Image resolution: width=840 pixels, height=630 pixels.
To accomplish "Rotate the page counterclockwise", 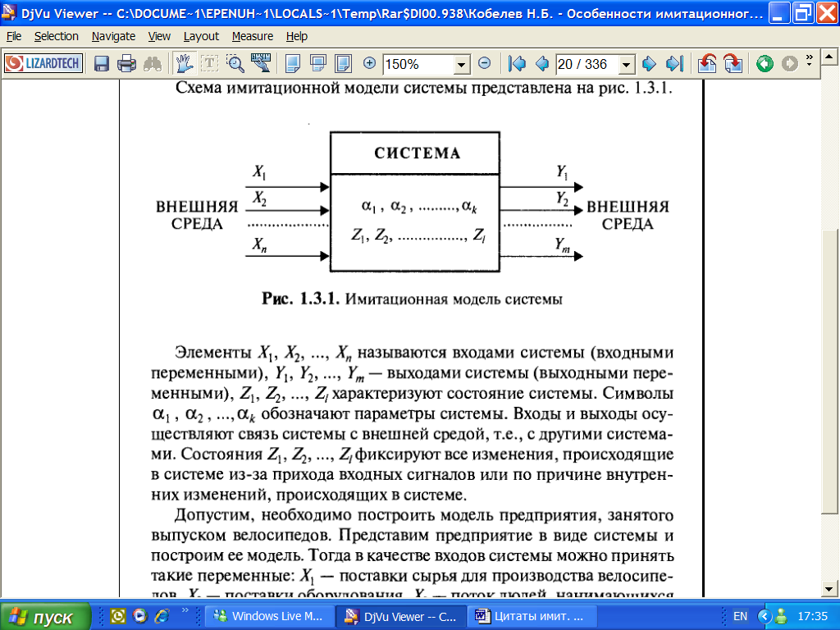I will 707,64.
